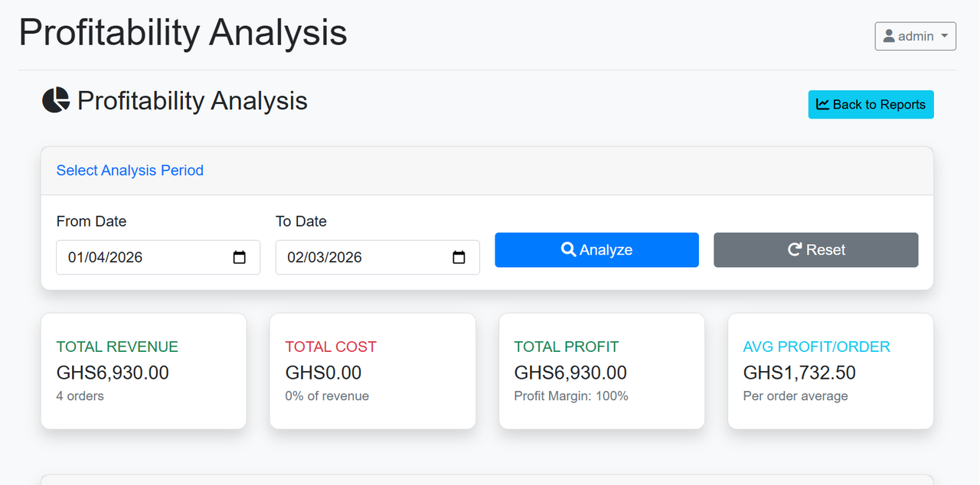Select the Total Cost card

click(x=373, y=371)
